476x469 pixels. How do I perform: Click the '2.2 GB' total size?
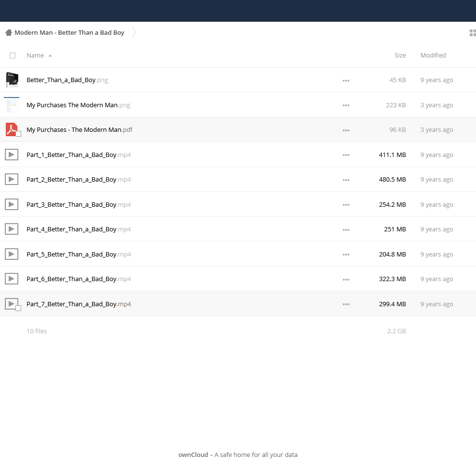[x=396, y=331]
